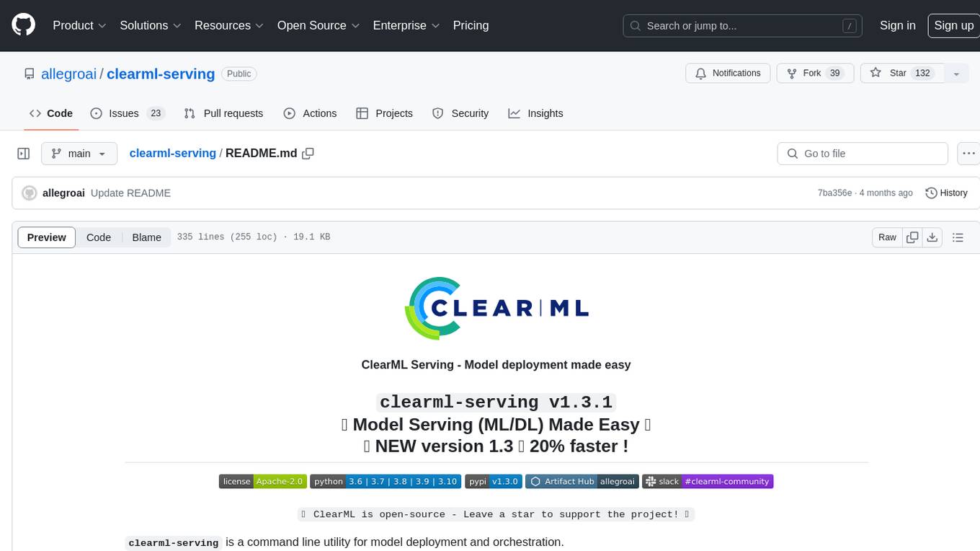The height and width of the screenshot is (551, 980).
Task: Download the raw file
Action: pos(932,237)
